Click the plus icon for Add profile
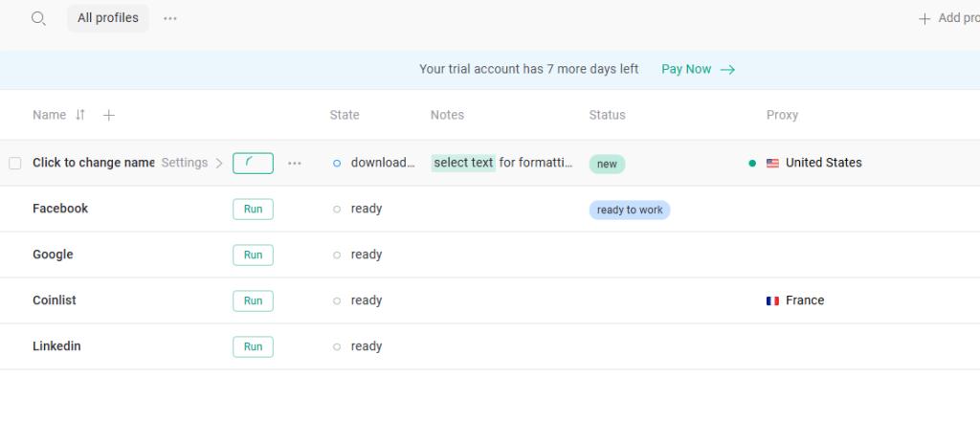 [x=924, y=19]
